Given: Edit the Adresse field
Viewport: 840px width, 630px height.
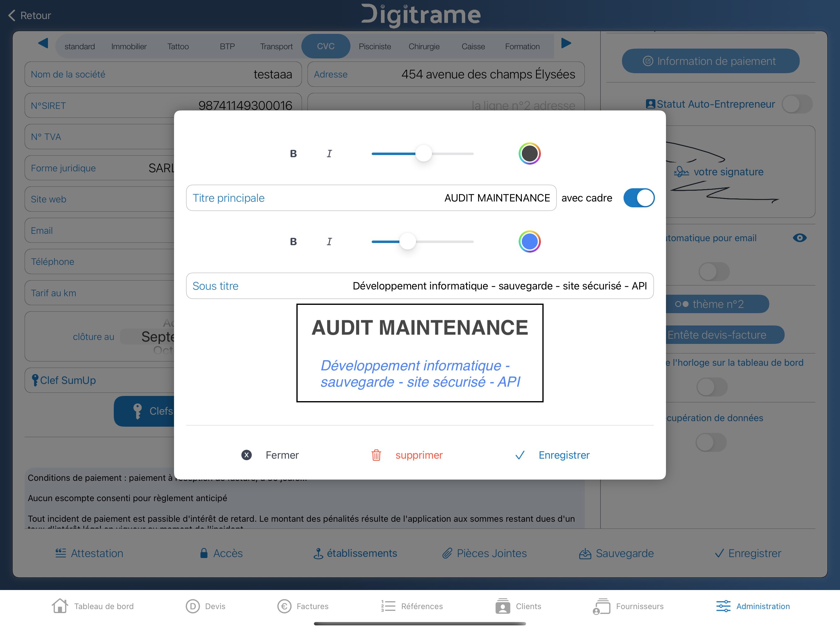Looking at the screenshot, I should [x=446, y=74].
